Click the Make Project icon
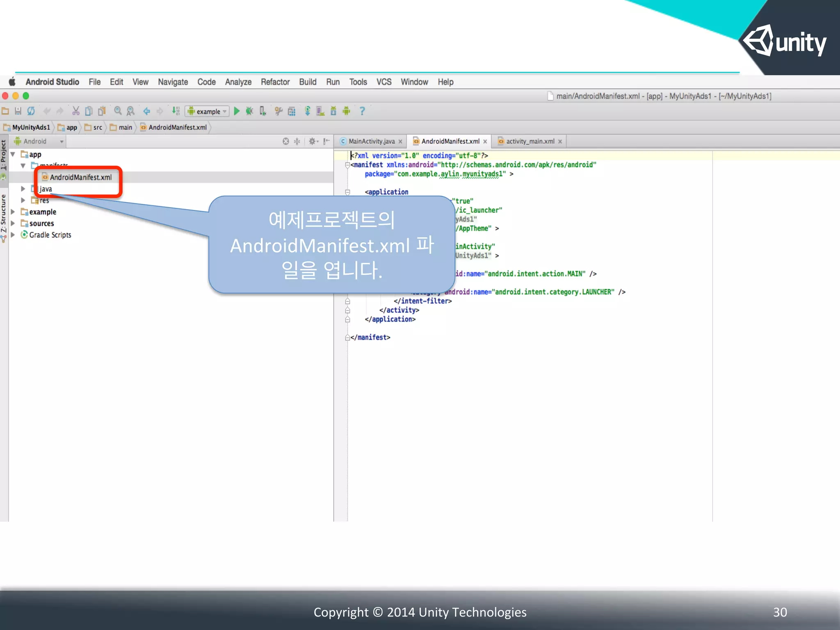Image resolution: width=840 pixels, height=630 pixels. tap(176, 111)
